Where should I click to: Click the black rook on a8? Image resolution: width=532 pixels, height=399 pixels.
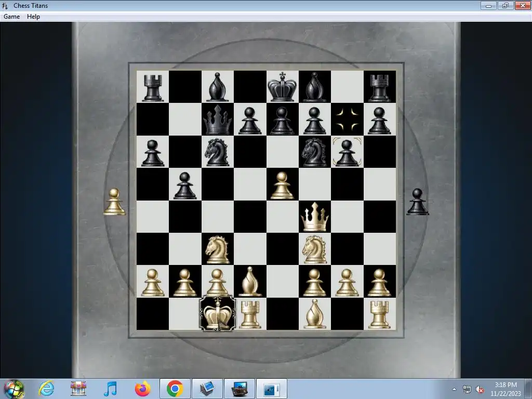point(153,87)
